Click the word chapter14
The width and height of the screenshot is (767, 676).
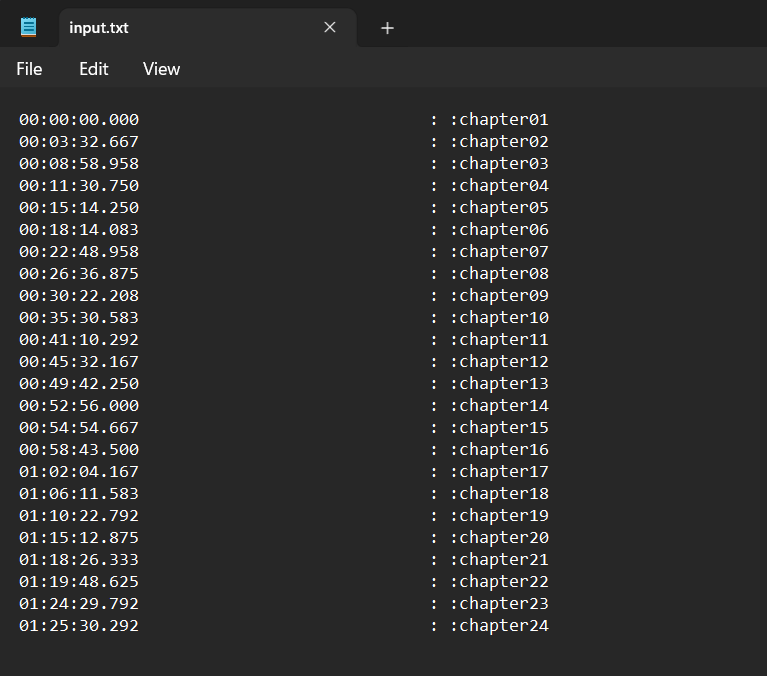504,406
